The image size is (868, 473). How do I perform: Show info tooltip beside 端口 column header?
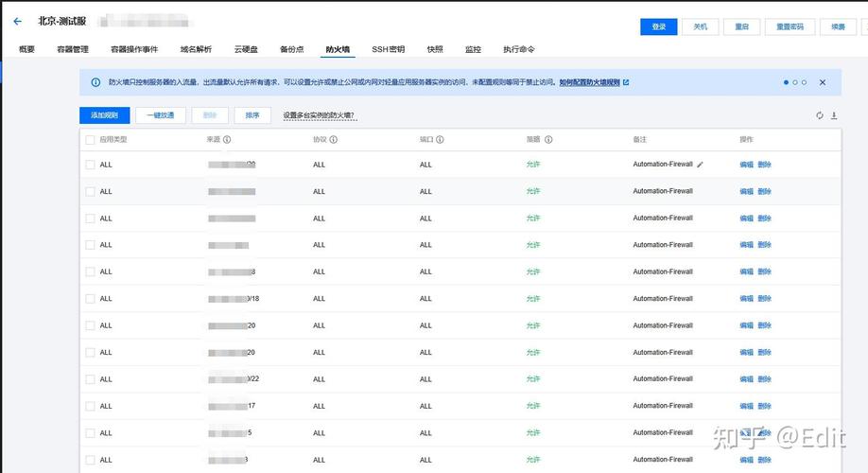pyautogui.click(x=440, y=140)
